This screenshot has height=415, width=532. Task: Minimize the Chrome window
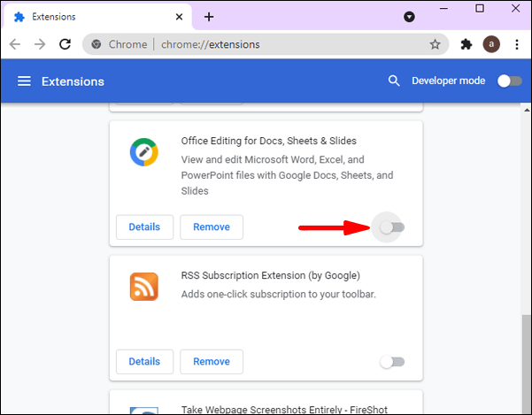click(x=443, y=8)
